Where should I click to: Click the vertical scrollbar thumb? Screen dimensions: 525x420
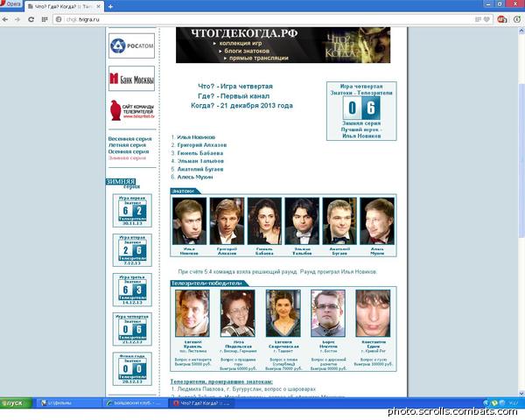pos(521,161)
